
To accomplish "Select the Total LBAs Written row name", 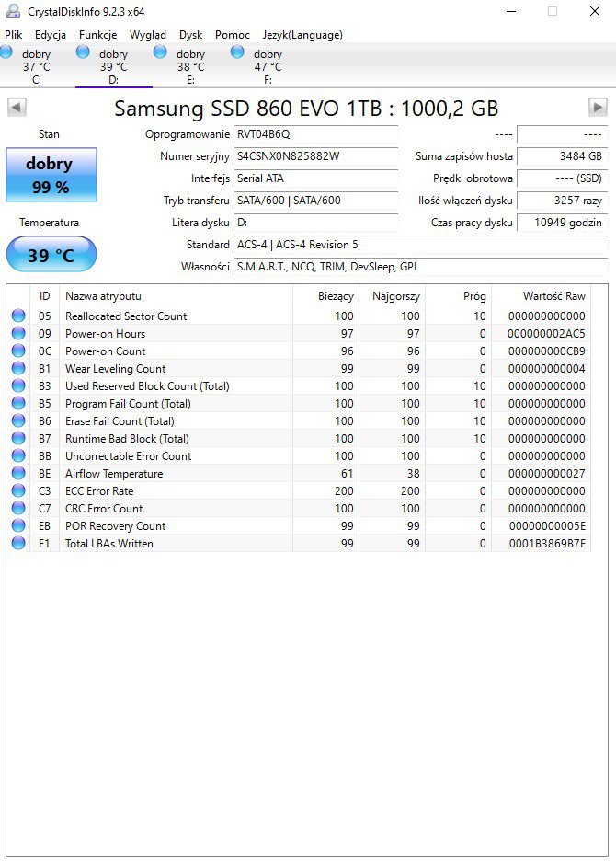I will click(x=108, y=543).
